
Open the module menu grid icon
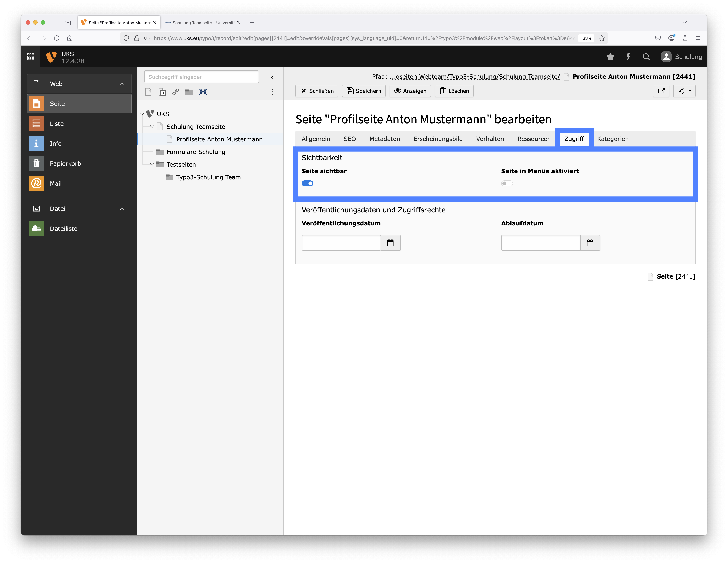30,57
